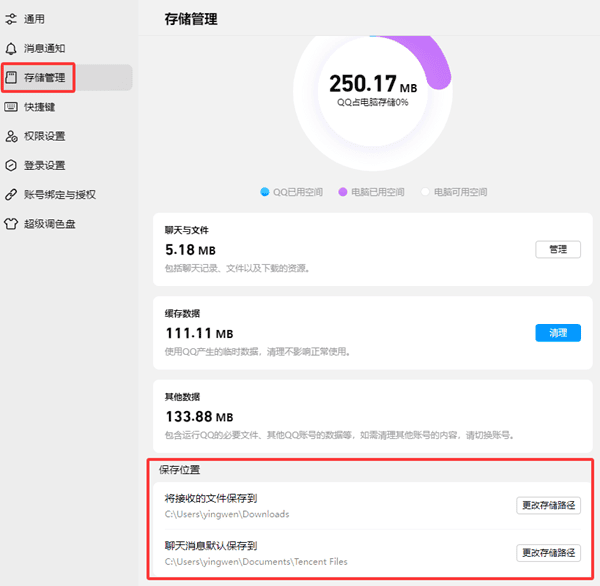Click the 电脑可用空间 legend label
Viewport: 600px width, 586px height.
point(460,191)
